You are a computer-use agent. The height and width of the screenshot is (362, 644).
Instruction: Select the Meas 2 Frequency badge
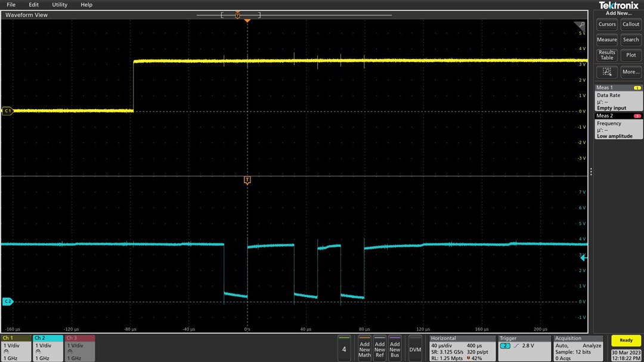tap(618, 126)
